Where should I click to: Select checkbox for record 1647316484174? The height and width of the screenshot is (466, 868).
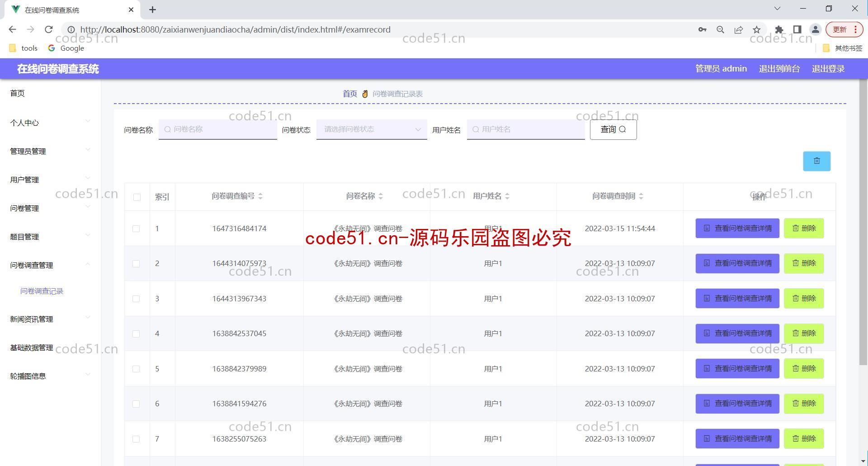tap(136, 228)
